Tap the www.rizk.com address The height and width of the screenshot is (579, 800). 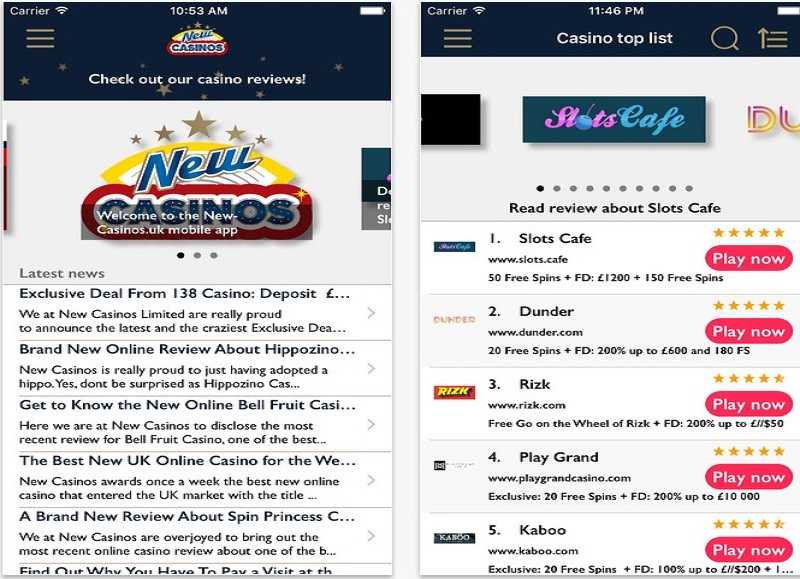[x=527, y=405]
